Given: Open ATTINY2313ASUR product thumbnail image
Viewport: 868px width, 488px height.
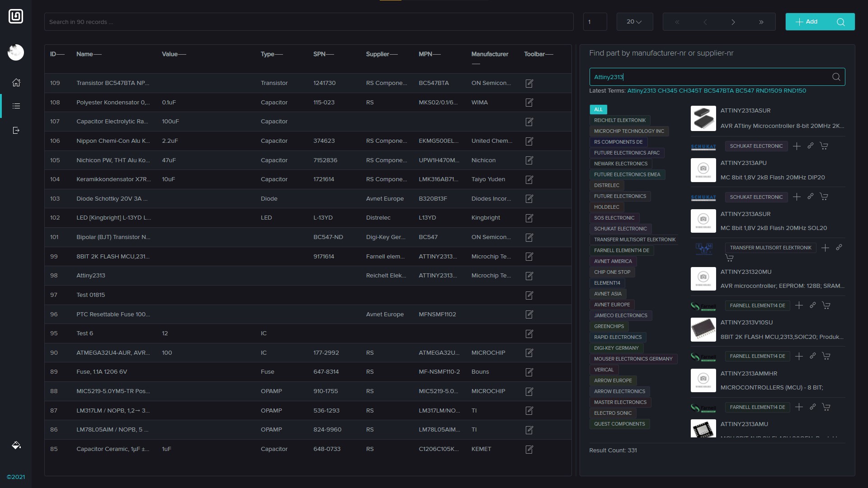Looking at the screenshot, I should pos(703,118).
